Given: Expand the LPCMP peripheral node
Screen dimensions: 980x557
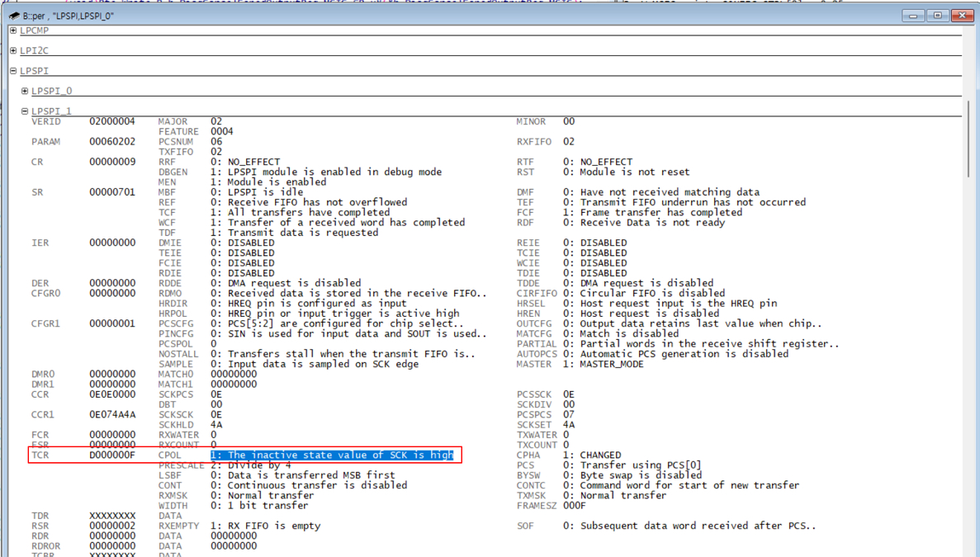Looking at the screenshot, I should point(12,31).
